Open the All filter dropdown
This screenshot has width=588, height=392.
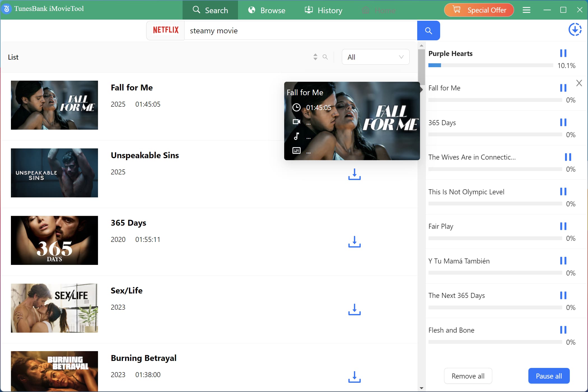click(x=375, y=57)
